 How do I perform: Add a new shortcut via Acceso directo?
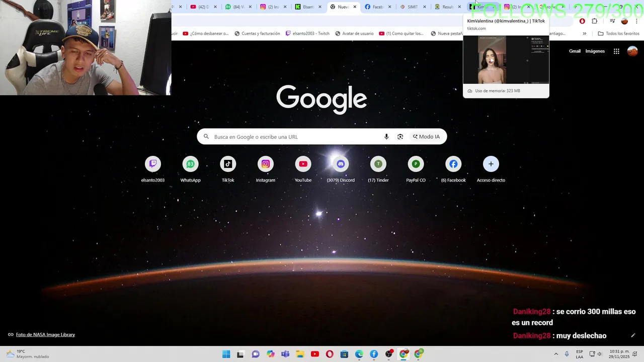coord(491,169)
